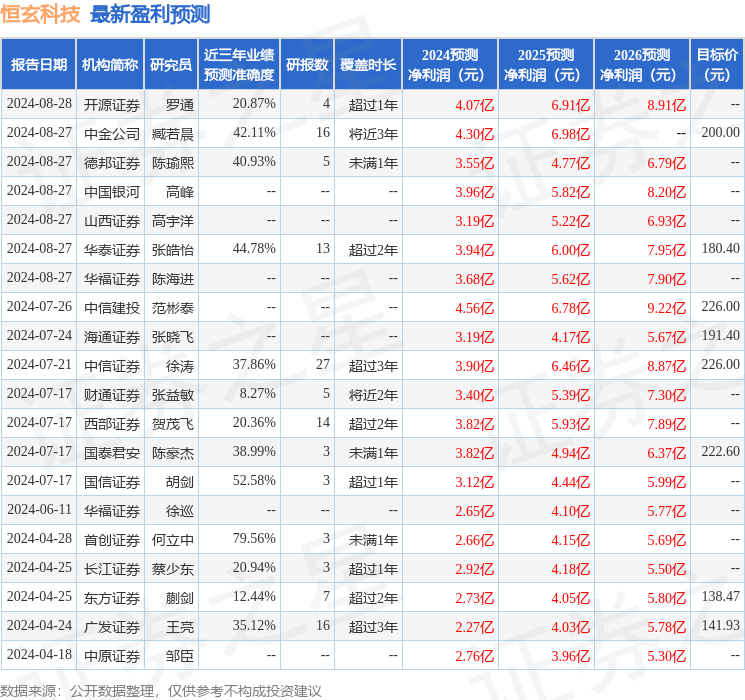
Task: Click analyst name 徐涛
Action: tap(180, 365)
